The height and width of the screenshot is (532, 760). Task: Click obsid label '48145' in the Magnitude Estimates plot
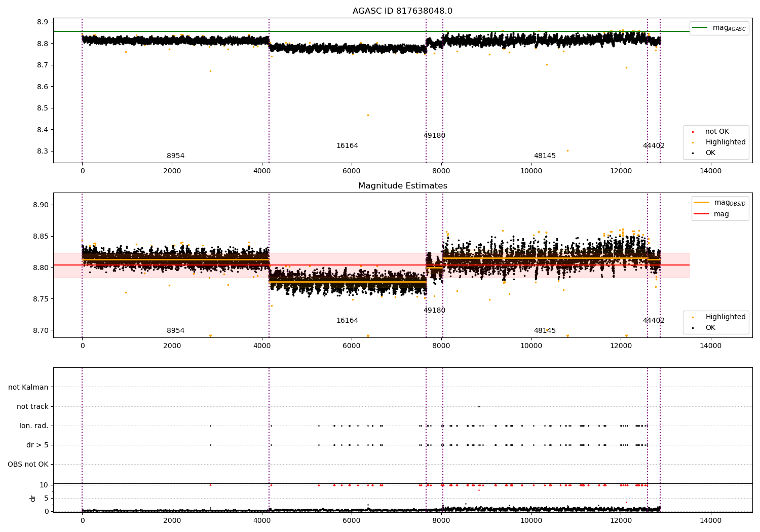click(x=545, y=331)
